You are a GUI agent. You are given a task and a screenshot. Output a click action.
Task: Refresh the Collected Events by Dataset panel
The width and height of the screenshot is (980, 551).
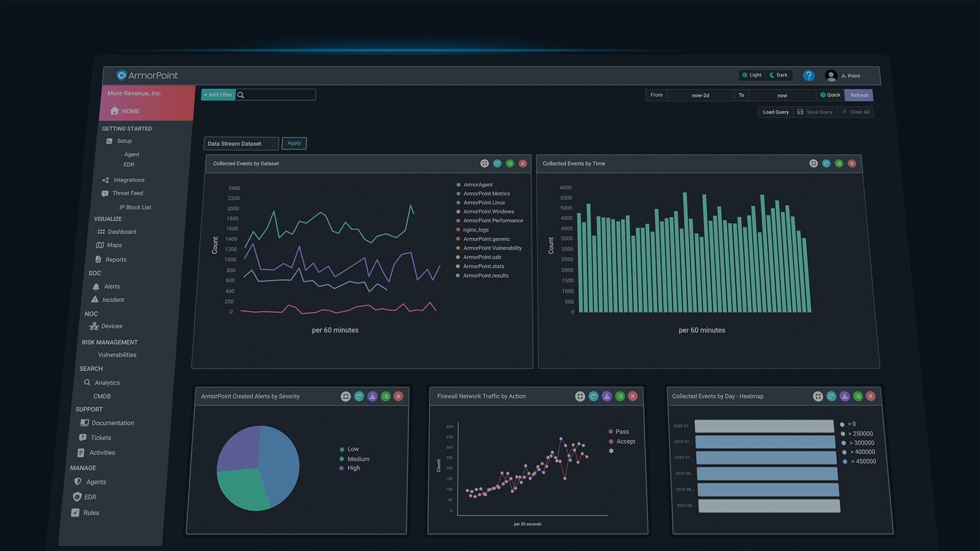(x=497, y=163)
